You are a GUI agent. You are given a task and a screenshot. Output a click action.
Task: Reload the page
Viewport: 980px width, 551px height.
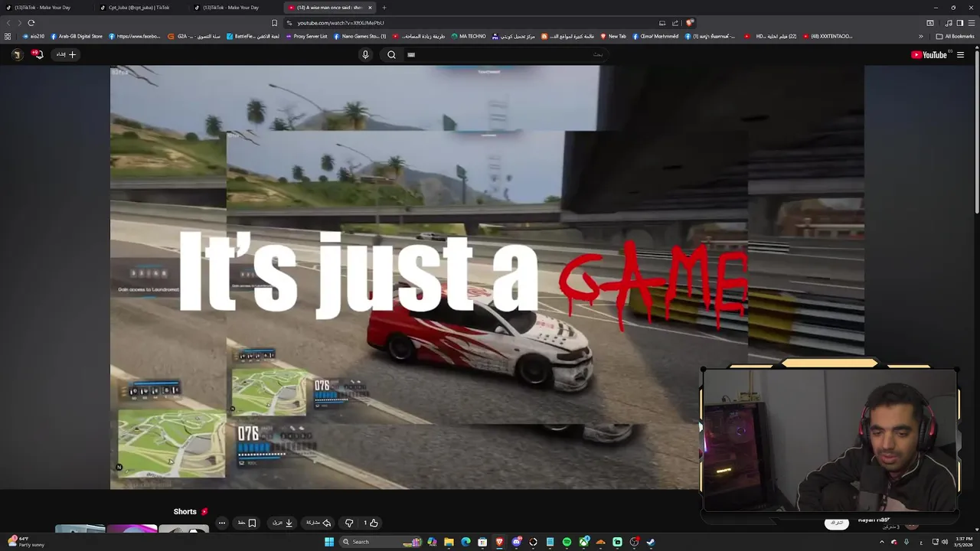(31, 23)
